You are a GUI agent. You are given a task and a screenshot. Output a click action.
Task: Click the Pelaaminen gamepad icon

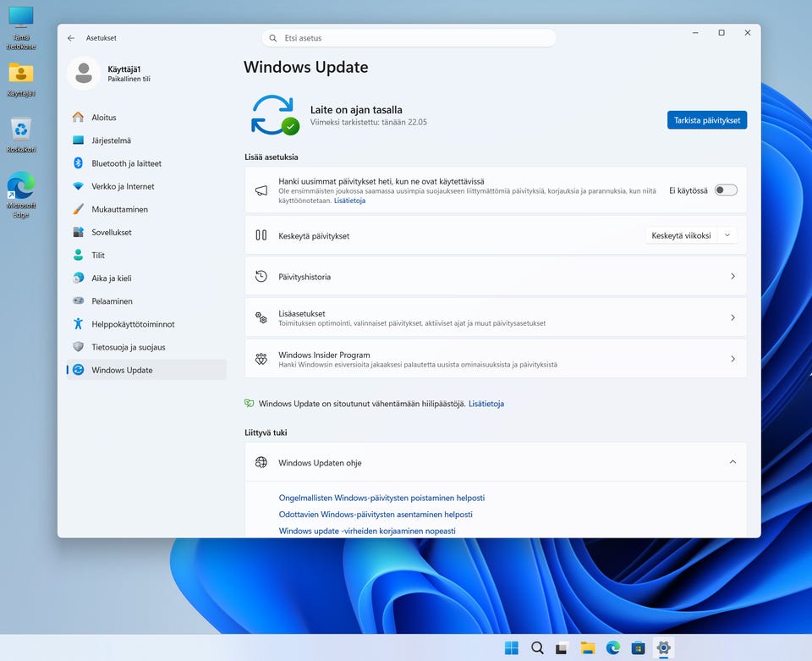coord(78,300)
